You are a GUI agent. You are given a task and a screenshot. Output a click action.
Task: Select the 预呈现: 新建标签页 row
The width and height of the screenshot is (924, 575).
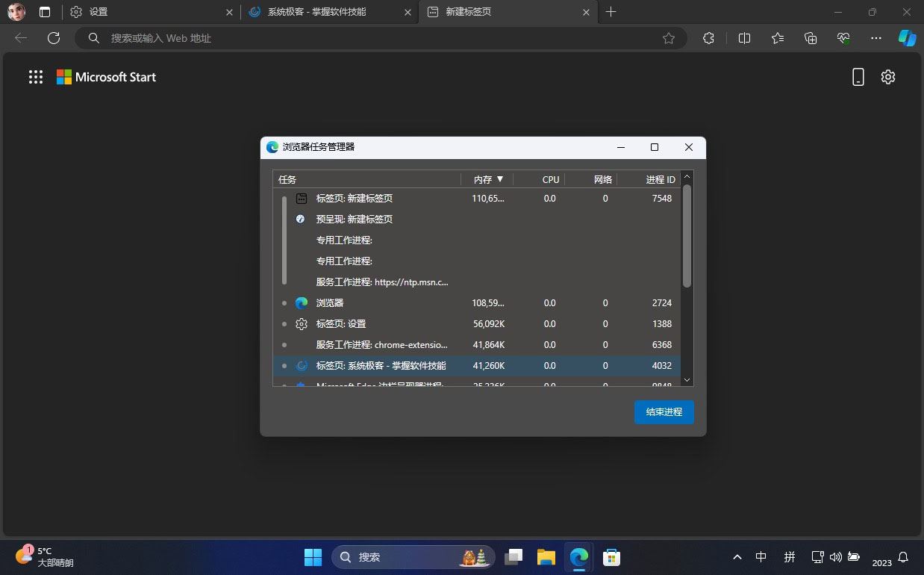coord(477,220)
